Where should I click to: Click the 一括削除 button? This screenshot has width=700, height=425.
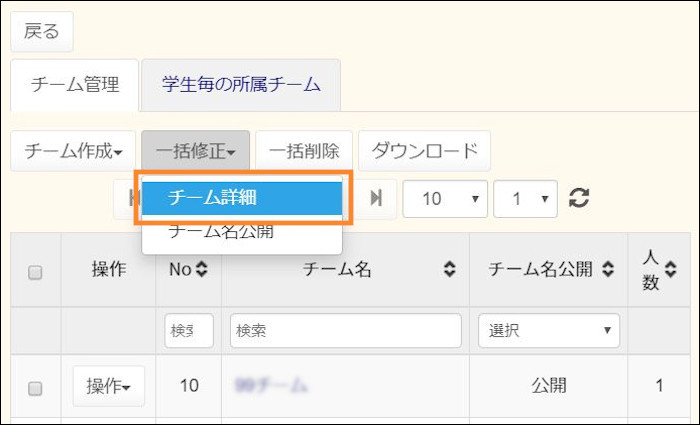point(304,152)
